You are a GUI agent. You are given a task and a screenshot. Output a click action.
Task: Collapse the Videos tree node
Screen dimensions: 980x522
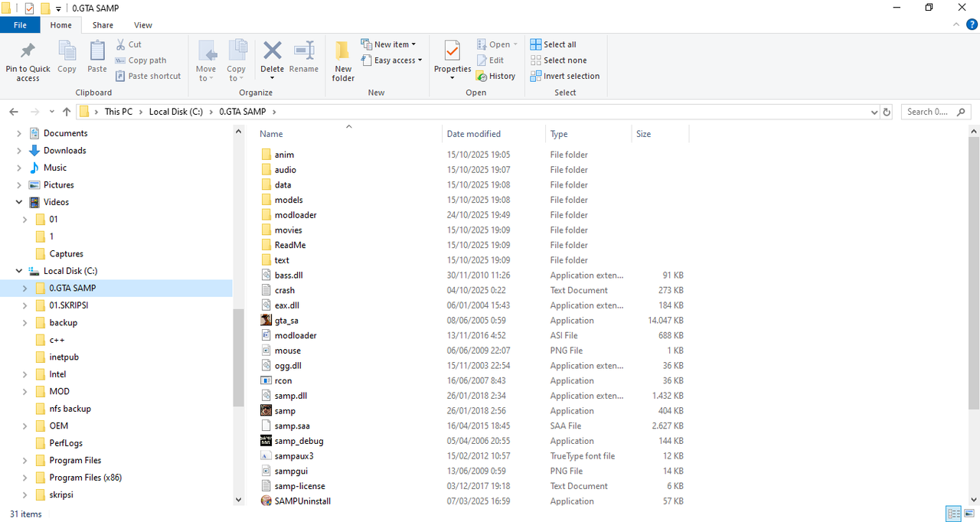(19, 202)
